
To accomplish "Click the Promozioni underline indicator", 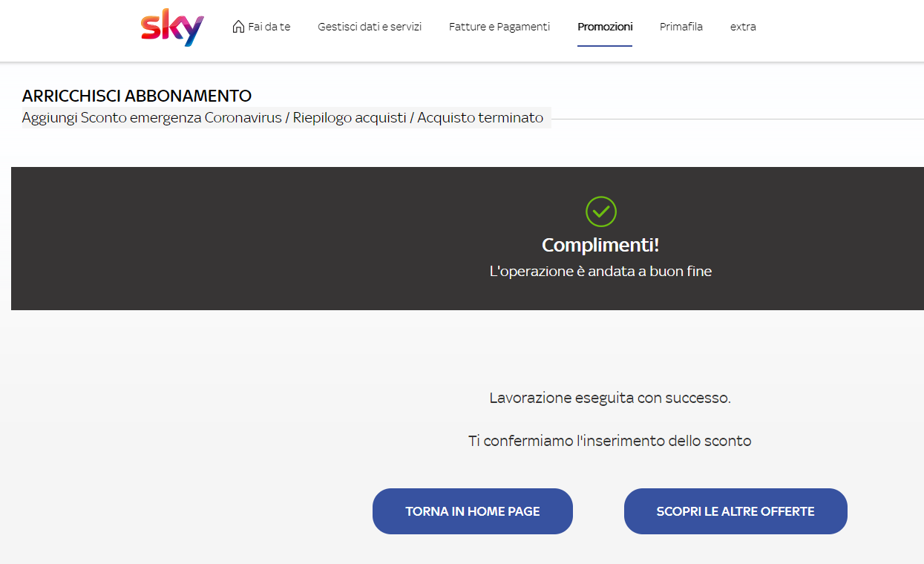I will click(x=605, y=45).
